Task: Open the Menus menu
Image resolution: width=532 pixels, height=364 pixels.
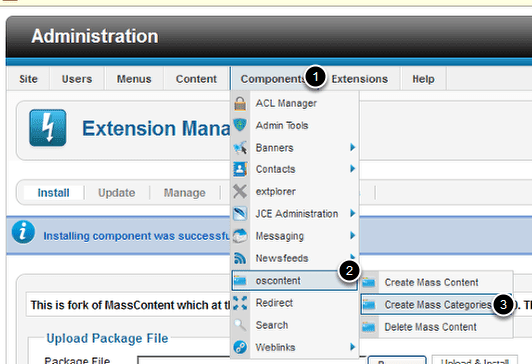Action: point(134,79)
